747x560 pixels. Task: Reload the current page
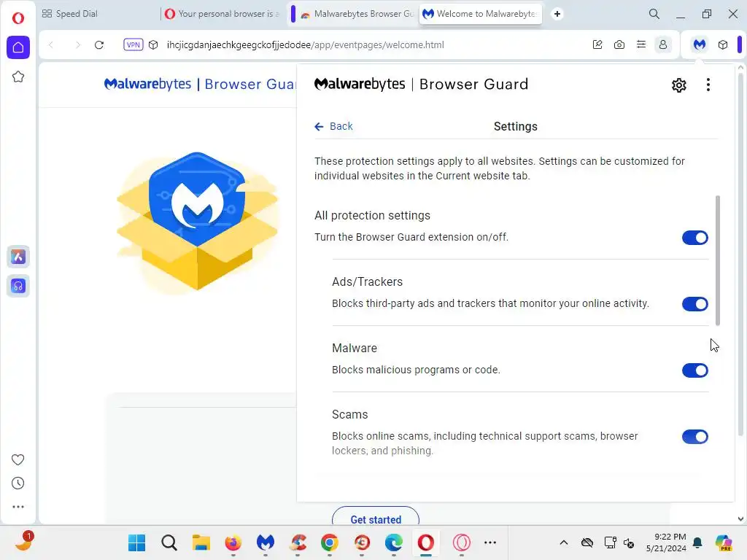[x=99, y=44]
